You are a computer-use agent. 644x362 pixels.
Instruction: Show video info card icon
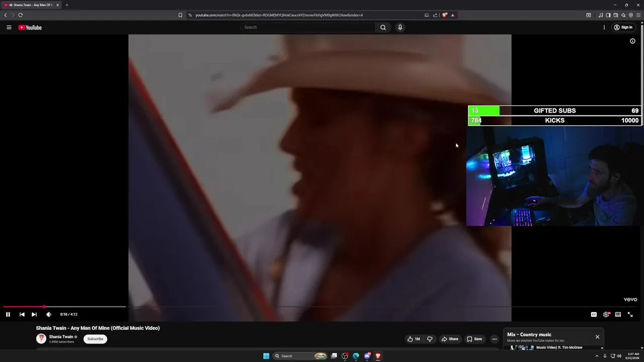tap(633, 41)
